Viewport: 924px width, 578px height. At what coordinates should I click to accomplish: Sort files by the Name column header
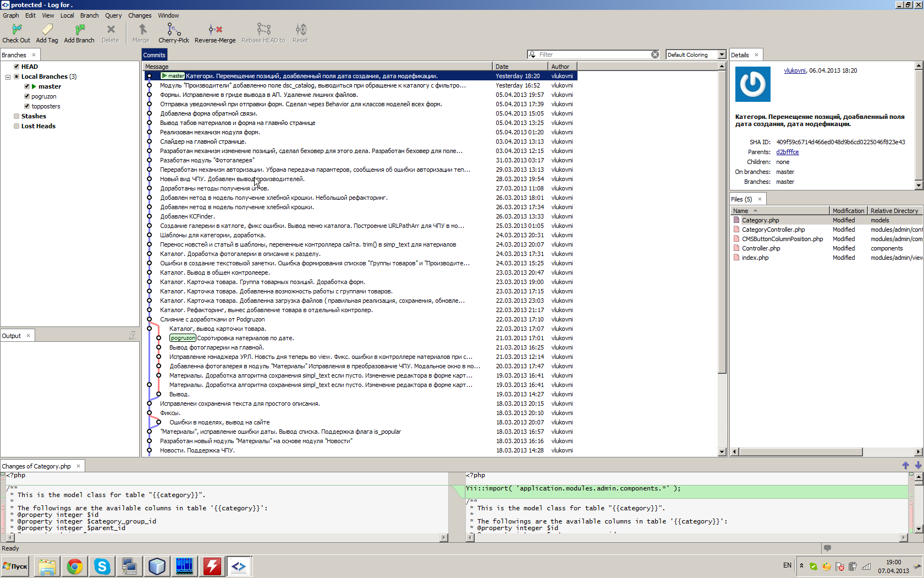click(779, 211)
